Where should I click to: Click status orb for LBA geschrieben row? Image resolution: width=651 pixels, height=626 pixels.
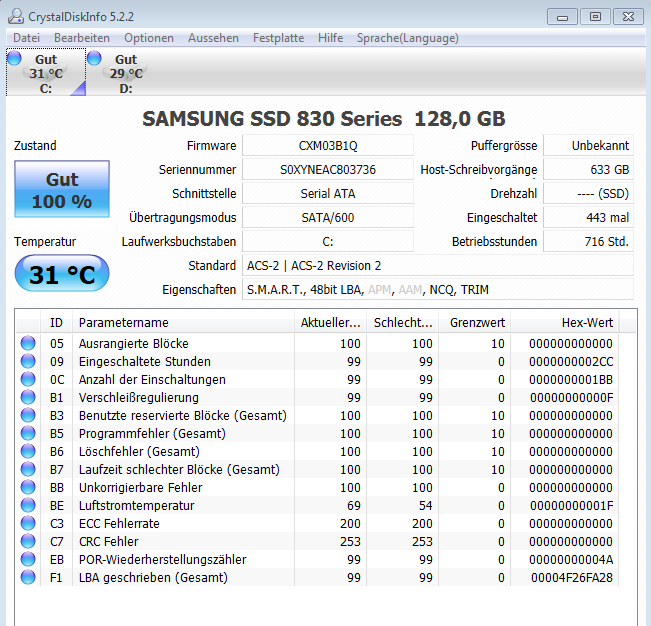[x=28, y=577]
